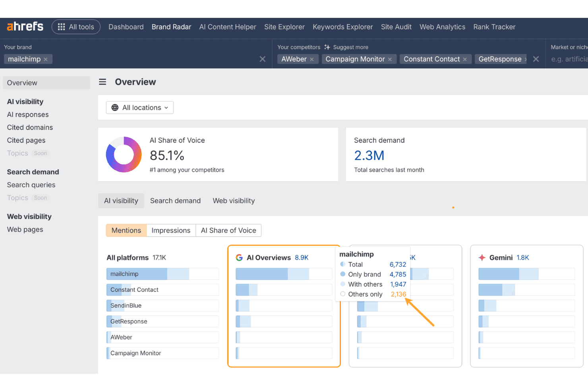Remove AWeber competitor tag
Viewport: 588px width, 392px height.
[x=312, y=59]
